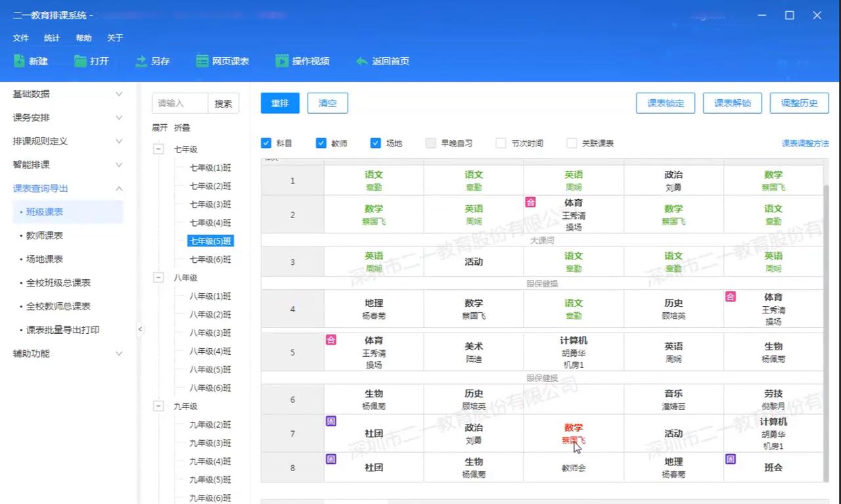Open 全校教师总课表 in the sidebar
The width and height of the screenshot is (841, 504).
[58, 306]
